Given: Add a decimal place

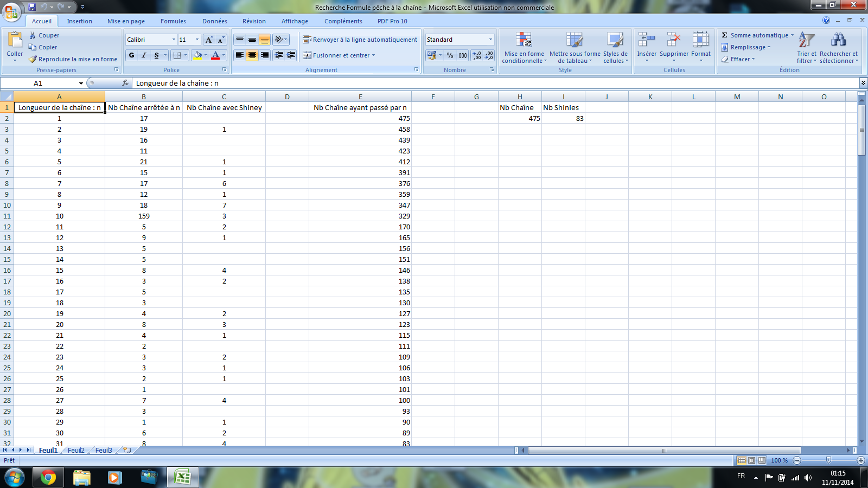Looking at the screenshot, I should tap(476, 55).
